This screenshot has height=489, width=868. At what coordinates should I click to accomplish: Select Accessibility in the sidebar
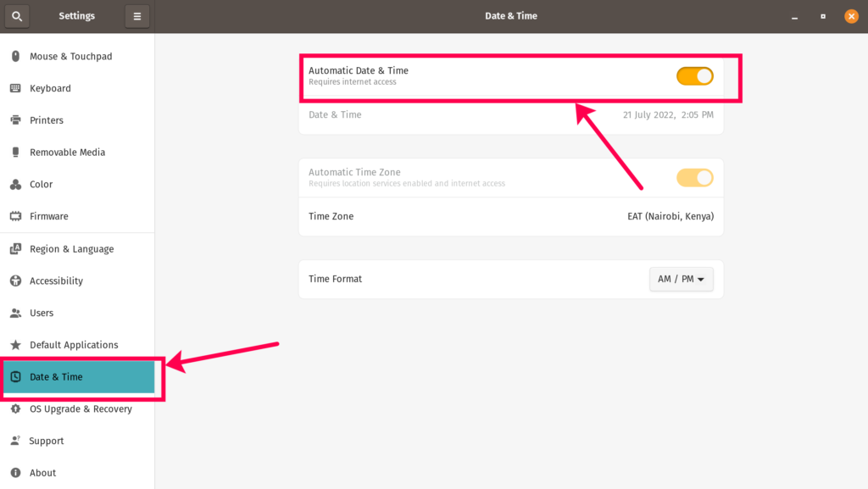[x=77, y=281]
